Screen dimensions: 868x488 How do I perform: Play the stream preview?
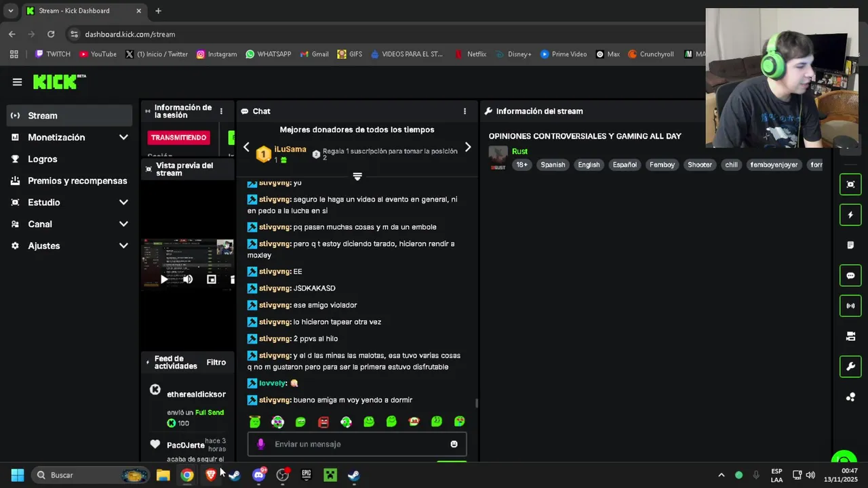(164, 279)
